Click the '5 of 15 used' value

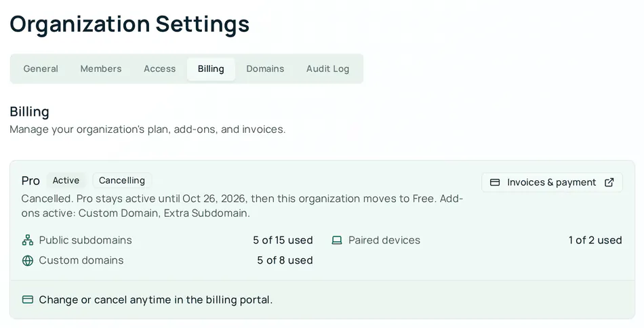[283, 240]
